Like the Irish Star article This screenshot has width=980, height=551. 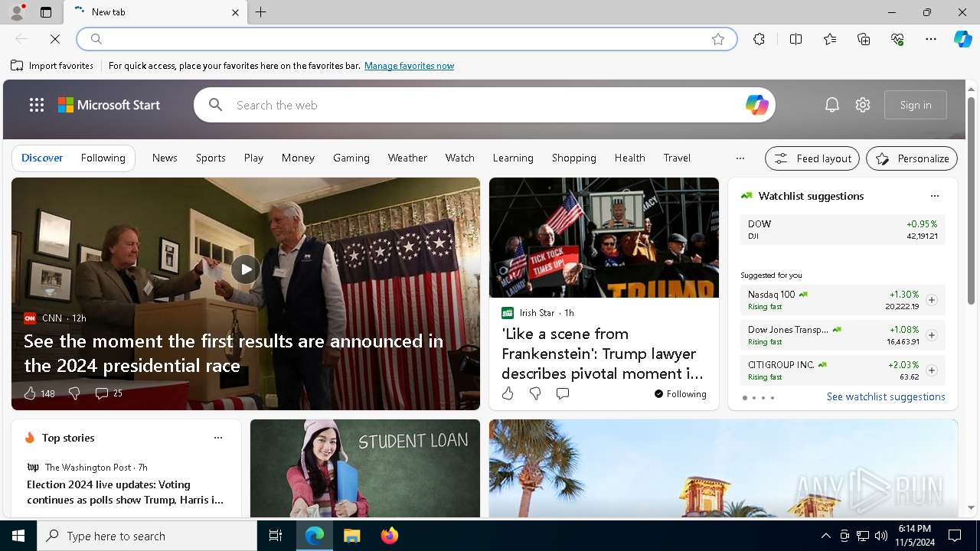click(x=508, y=393)
